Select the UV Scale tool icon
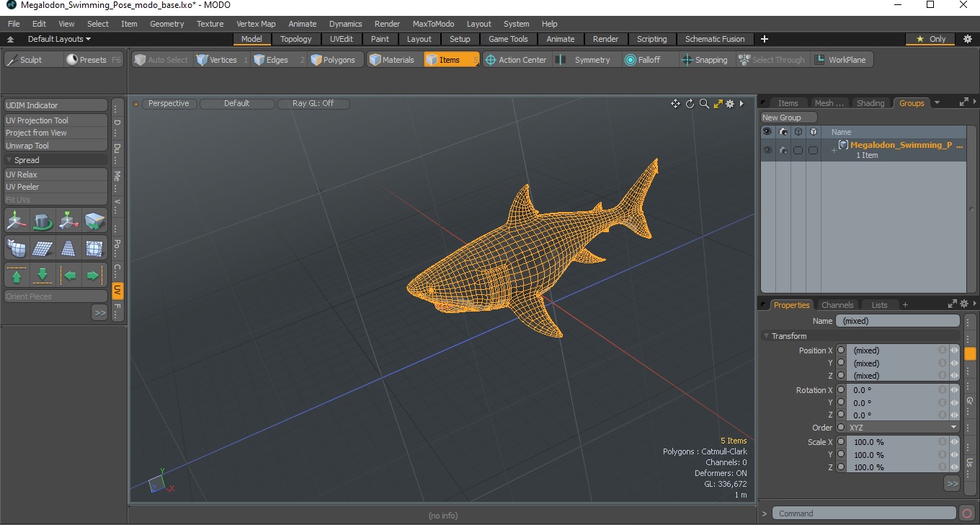Screen dimensions: 980x525 pyautogui.click(x=68, y=221)
